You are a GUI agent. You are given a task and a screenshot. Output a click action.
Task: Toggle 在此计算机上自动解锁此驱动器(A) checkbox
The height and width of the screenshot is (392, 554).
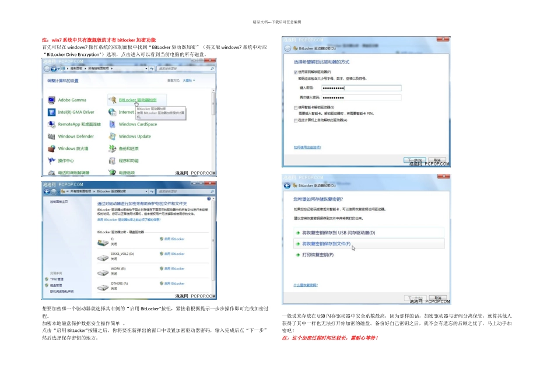pos(296,121)
